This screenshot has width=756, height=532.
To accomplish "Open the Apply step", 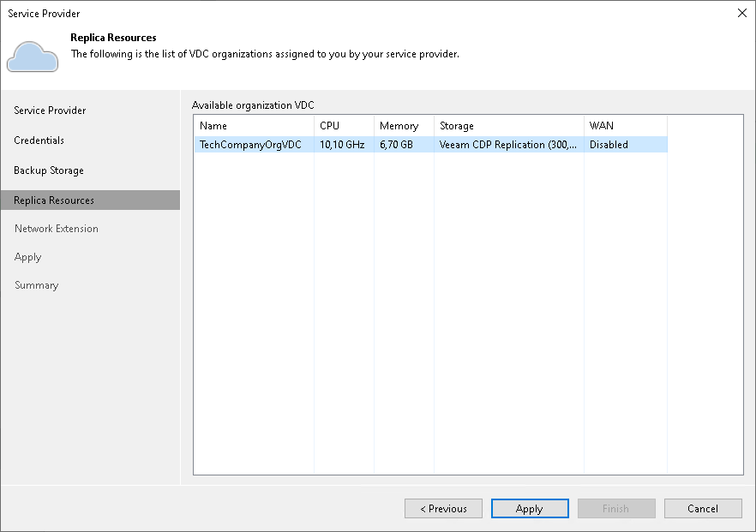I will click(27, 257).
